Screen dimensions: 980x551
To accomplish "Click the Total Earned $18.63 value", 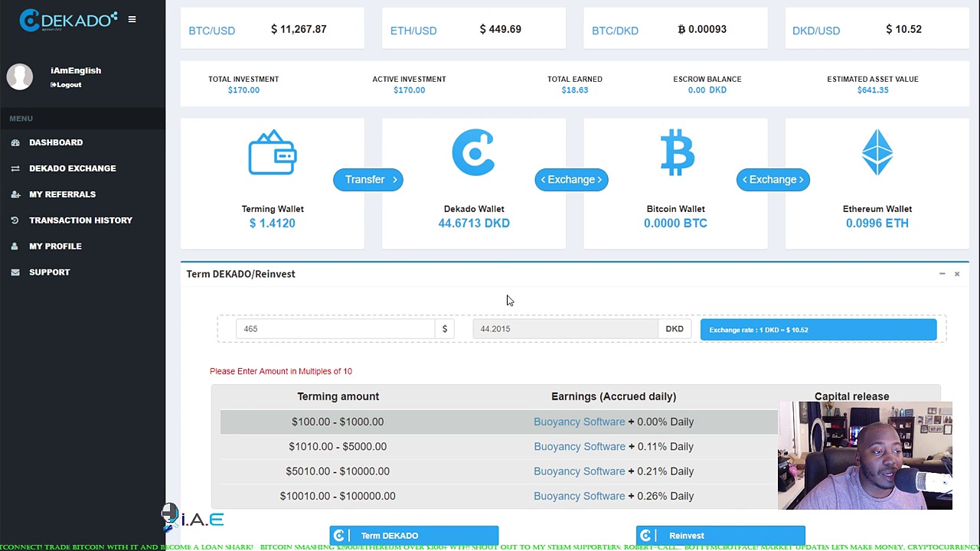I will (x=574, y=90).
